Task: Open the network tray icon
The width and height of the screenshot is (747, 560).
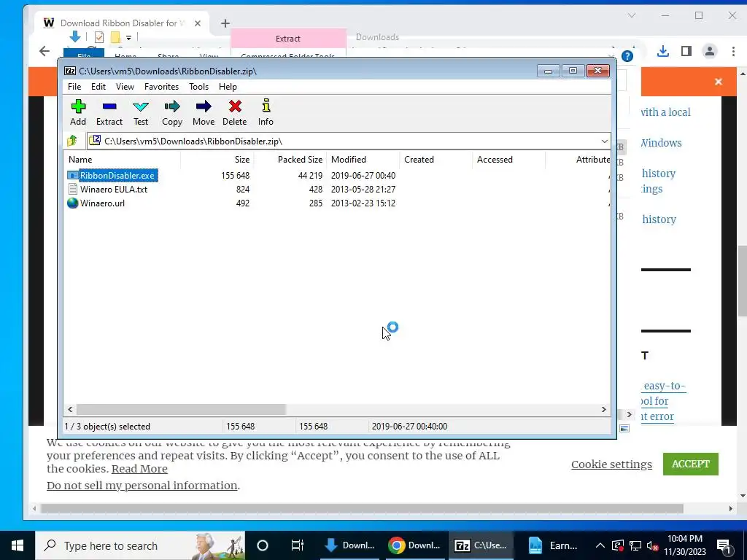Action: tap(635, 545)
